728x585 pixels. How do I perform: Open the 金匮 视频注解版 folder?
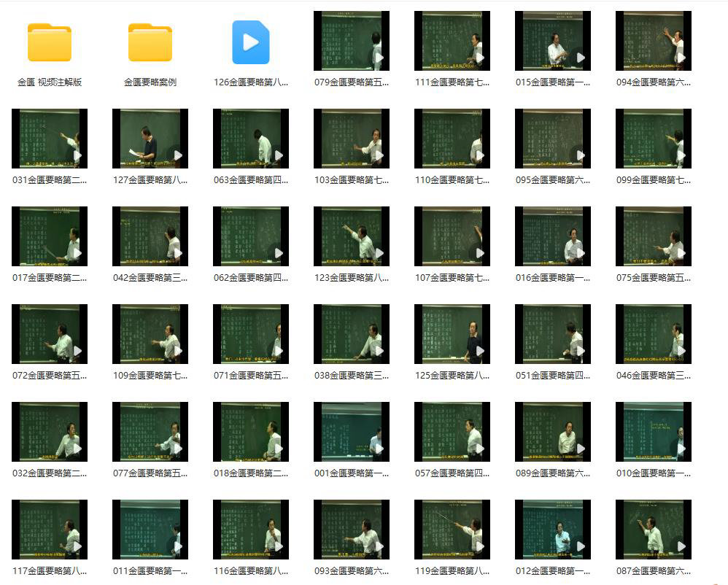pyautogui.click(x=50, y=42)
